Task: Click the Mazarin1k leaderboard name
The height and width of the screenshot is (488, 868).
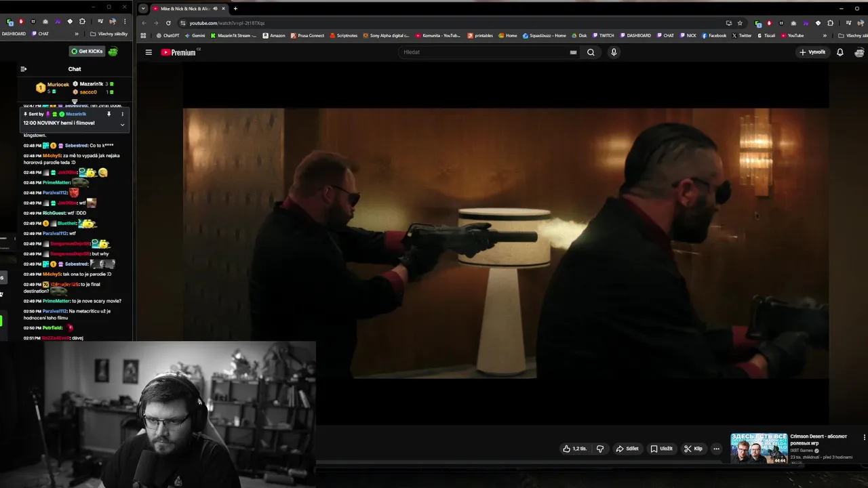Action: point(92,84)
